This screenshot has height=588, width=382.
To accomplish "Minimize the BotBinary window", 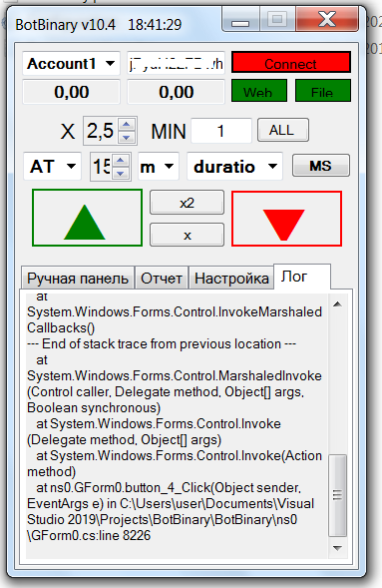I will (x=240, y=20).
